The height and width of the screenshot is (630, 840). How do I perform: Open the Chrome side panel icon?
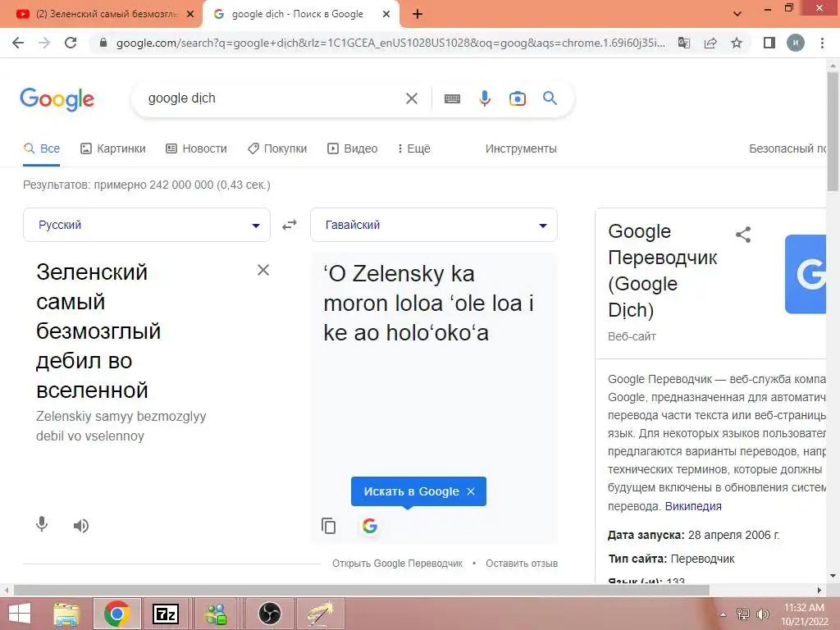(769, 43)
